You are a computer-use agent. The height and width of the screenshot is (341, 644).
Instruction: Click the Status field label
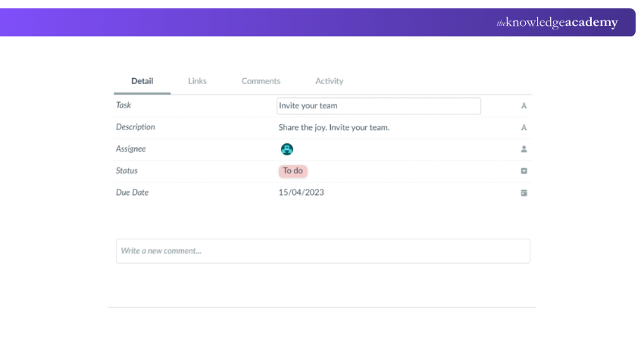(127, 170)
